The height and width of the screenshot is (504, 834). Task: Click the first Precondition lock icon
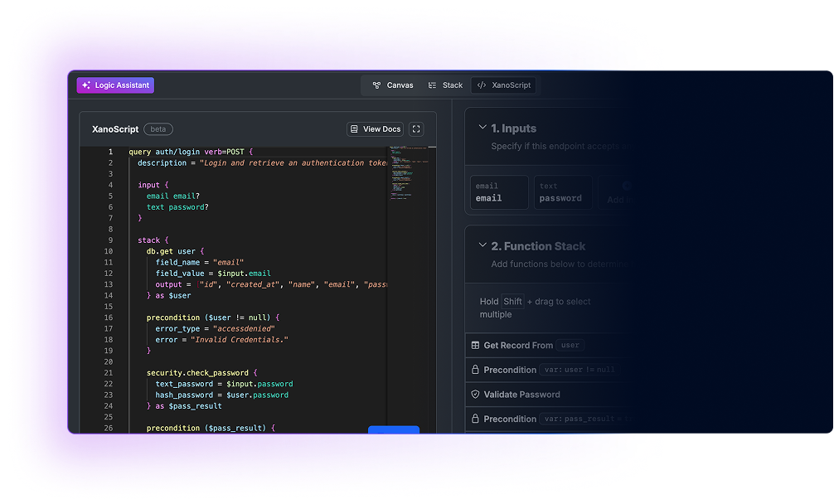pos(476,370)
